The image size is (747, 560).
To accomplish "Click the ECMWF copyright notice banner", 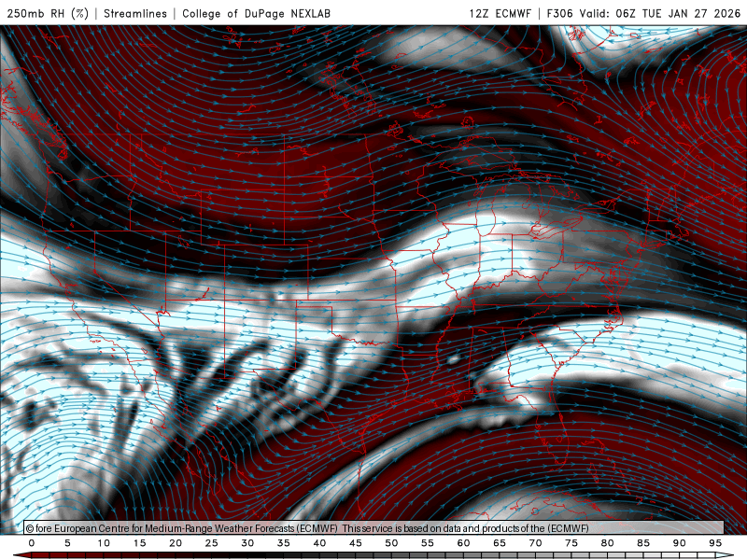I will pos(374,527).
